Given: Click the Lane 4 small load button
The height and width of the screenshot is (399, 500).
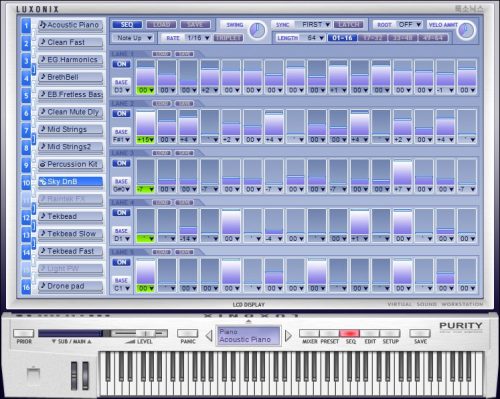Looking at the screenshot, I should pos(162,202).
